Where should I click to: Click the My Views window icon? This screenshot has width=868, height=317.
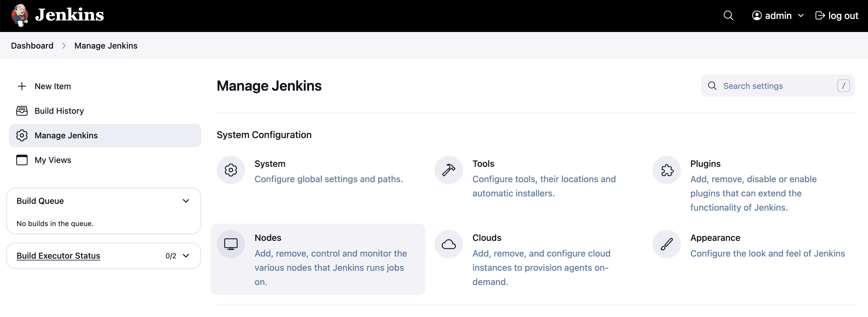click(22, 160)
